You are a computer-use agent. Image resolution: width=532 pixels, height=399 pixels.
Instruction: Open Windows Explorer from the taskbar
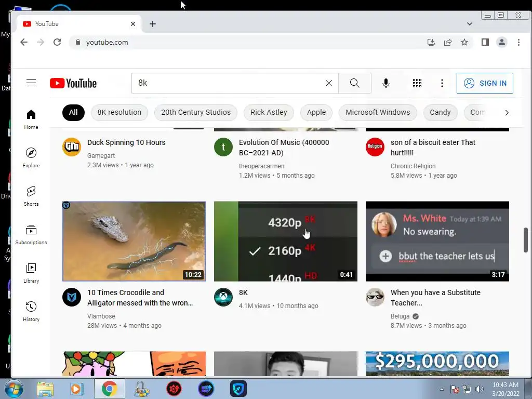point(45,389)
